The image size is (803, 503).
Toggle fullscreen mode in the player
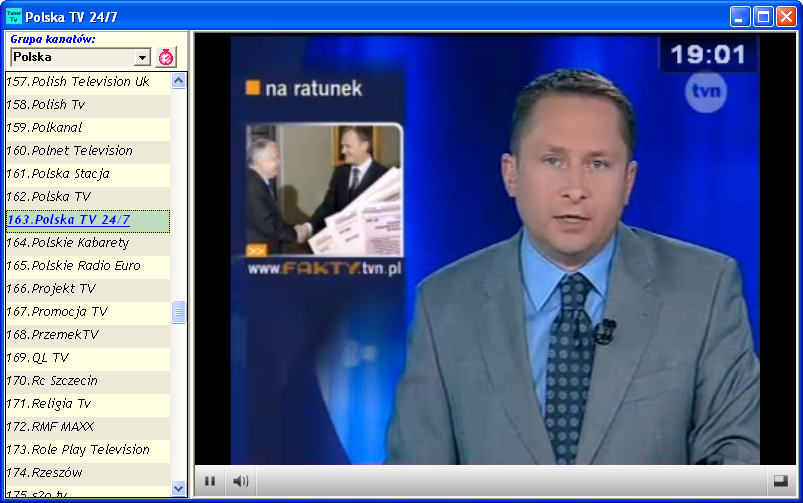pos(780,480)
